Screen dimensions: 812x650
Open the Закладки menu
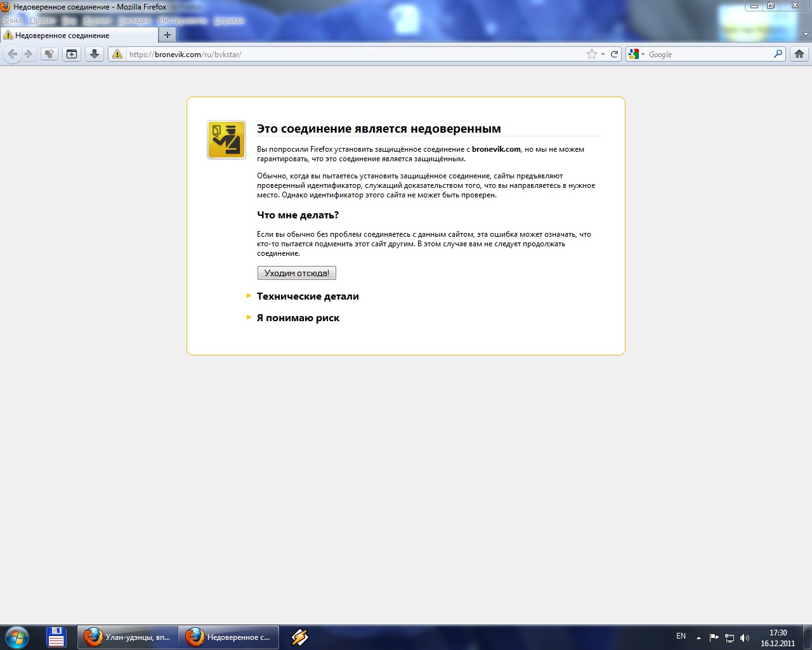[134, 20]
